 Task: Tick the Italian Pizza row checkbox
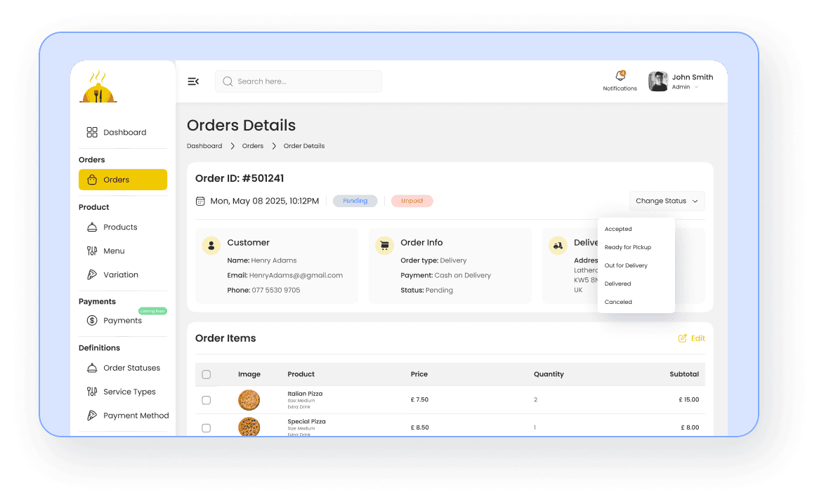[x=207, y=399]
